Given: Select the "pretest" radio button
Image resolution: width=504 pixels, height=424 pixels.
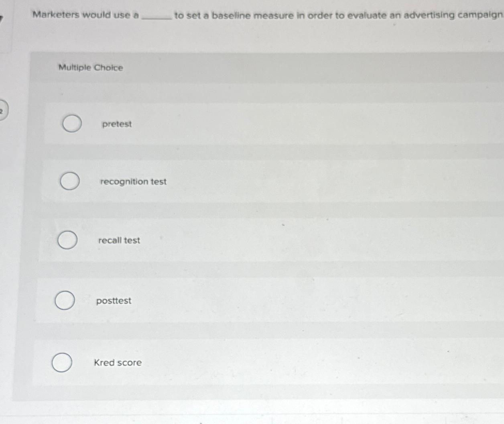Looking at the screenshot, I should pyautogui.click(x=71, y=124).
